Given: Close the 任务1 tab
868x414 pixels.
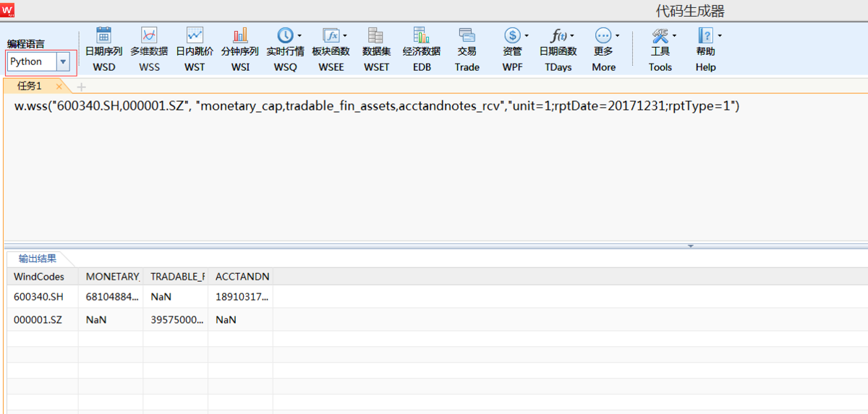Looking at the screenshot, I should 59,87.
